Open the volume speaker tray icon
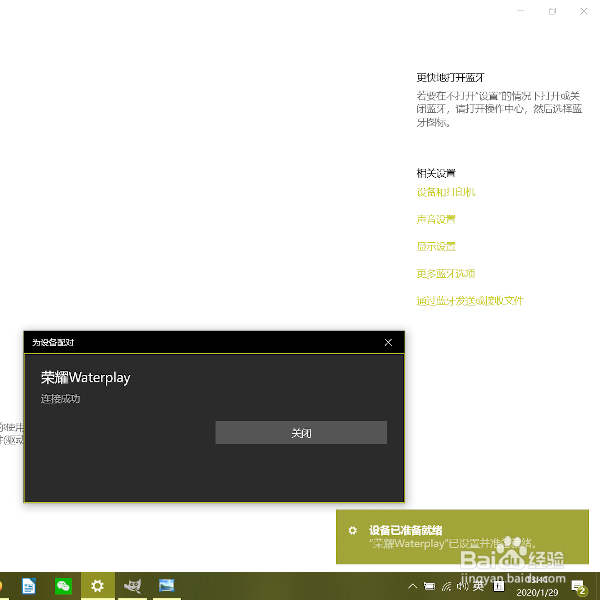This screenshot has height=600, width=600. [x=462, y=585]
